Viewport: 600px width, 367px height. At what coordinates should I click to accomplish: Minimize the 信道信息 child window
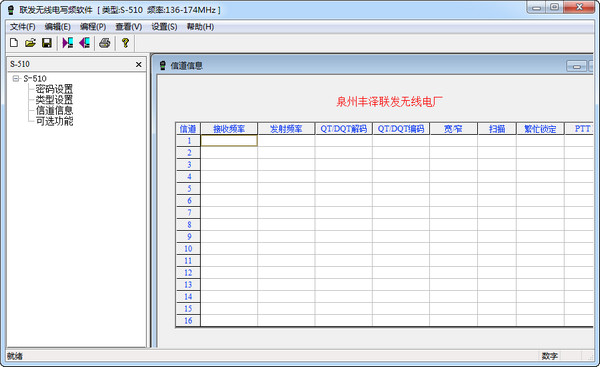click(x=576, y=66)
